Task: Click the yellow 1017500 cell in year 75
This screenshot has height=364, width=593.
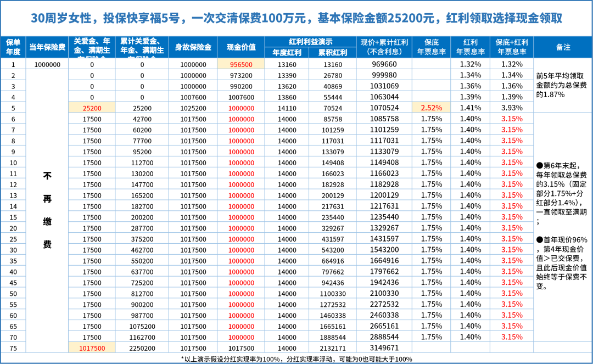Action: [92, 348]
